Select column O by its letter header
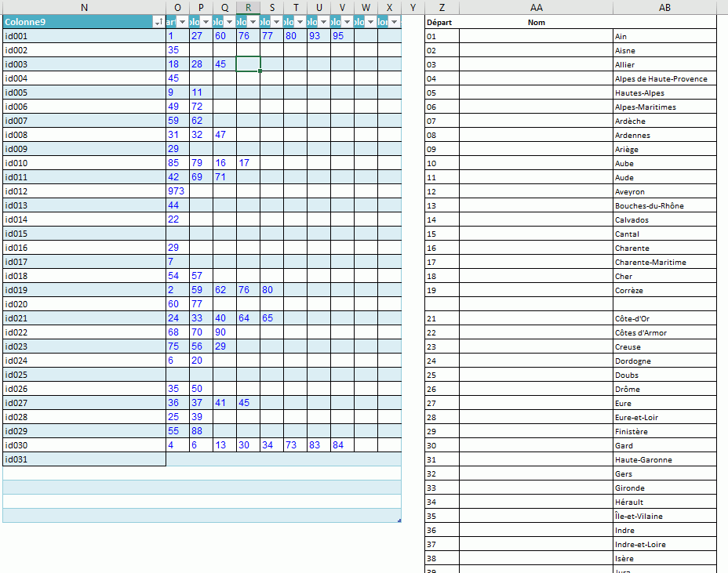 pyautogui.click(x=177, y=7)
